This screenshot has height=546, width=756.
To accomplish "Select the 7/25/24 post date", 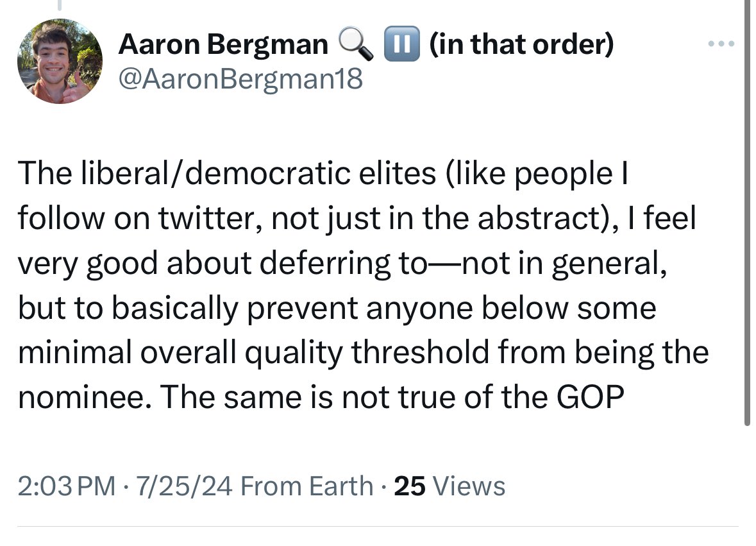I will pos(184,486).
